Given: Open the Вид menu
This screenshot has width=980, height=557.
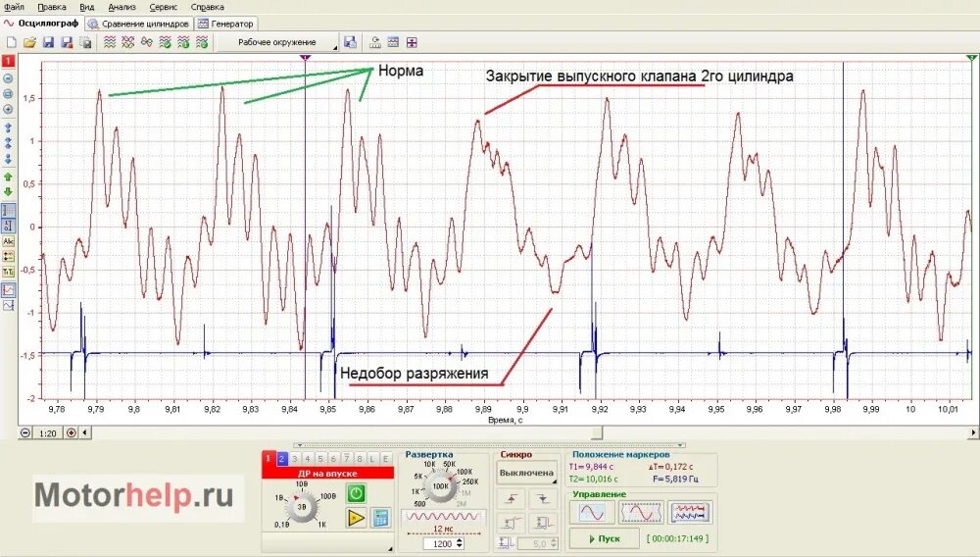Looking at the screenshot, I should point(87,7).
